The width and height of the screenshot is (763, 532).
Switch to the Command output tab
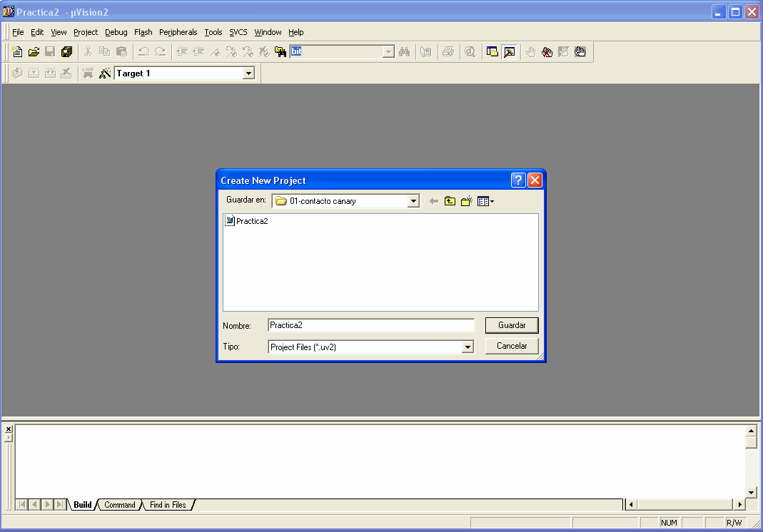point(119,505)
